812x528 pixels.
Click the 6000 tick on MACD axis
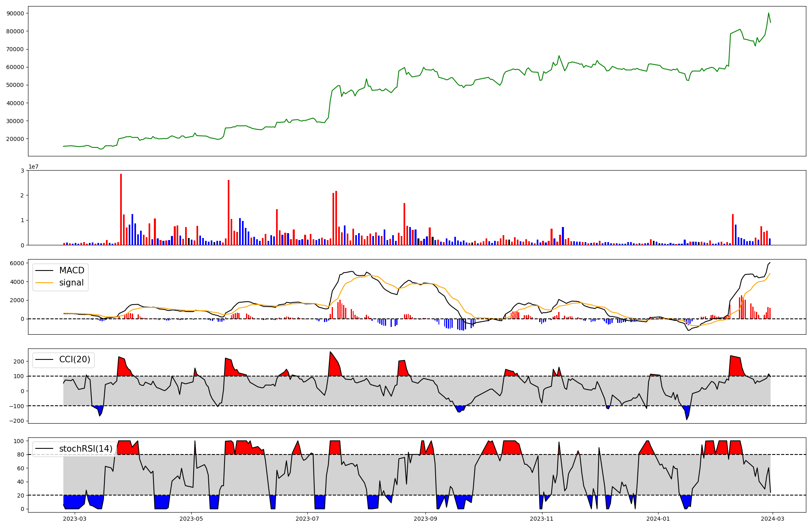click(x=18, y=263)
